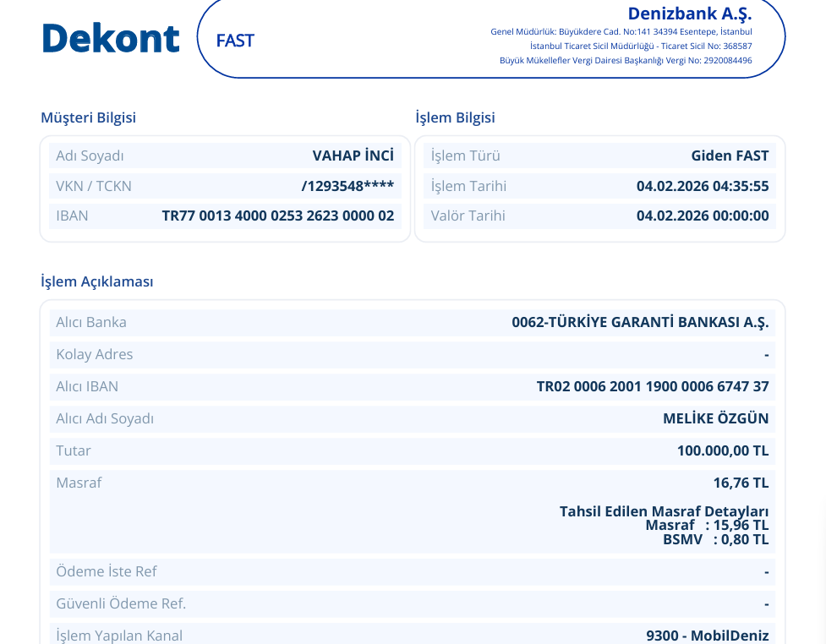The image size is (826, 644).
Task: Select the masked ID /1293548****
Action: point(347,186)
